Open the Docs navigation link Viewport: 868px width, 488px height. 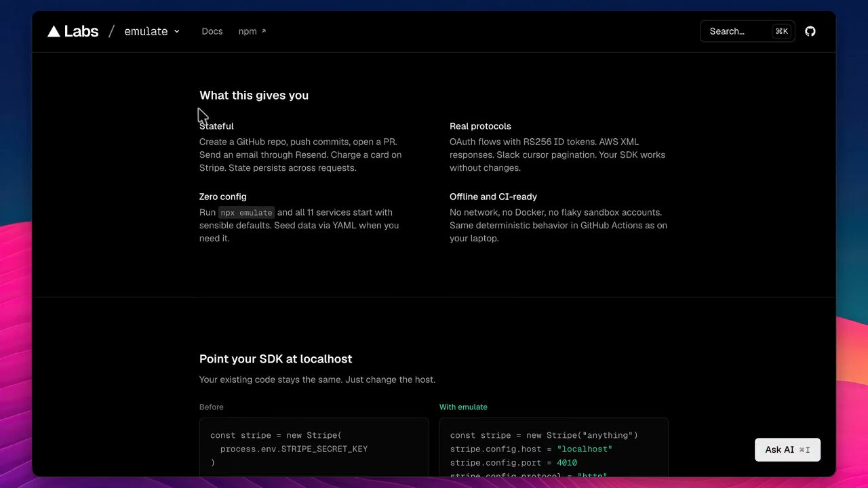coord(212,31)
